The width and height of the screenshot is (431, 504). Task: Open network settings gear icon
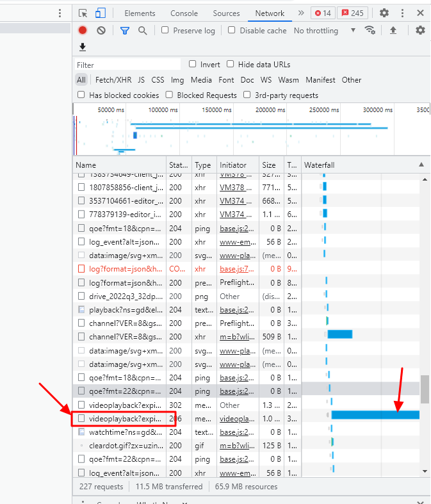click(420, 30)
